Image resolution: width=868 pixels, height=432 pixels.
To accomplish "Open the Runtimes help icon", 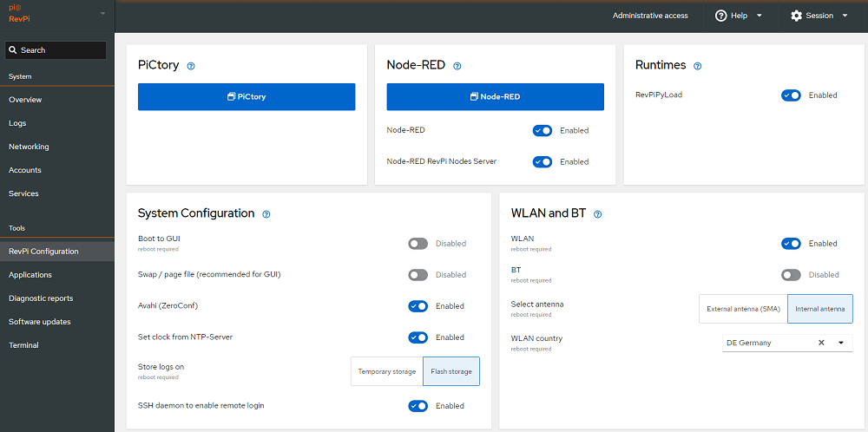I will click(x=698, y=66).
